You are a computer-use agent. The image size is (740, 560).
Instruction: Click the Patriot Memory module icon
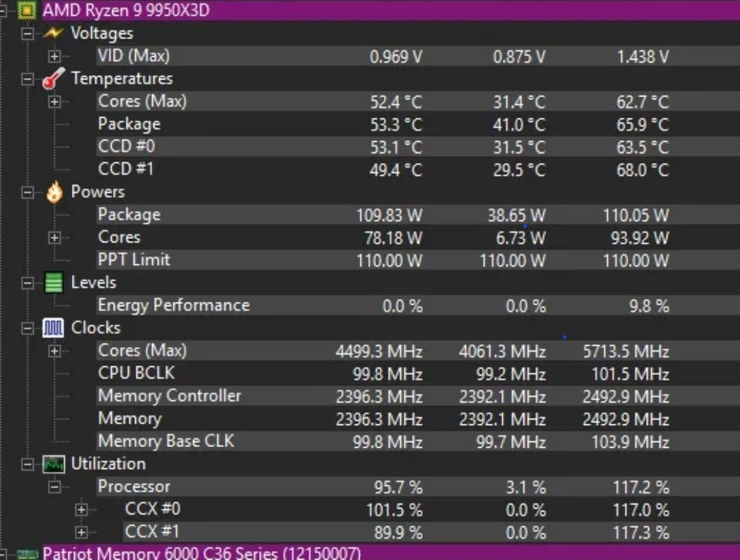click(27, 555)
